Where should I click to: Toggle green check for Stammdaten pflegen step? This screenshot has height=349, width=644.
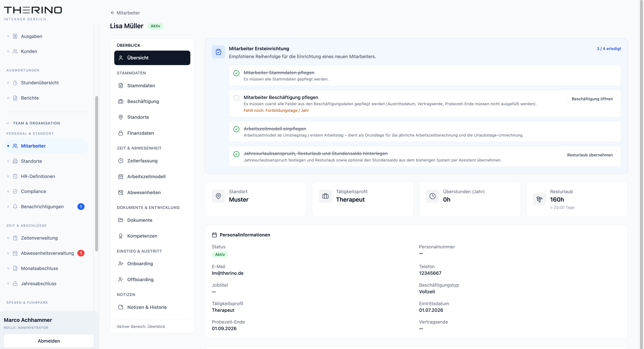pyautogui.click(x=236, y=73)
